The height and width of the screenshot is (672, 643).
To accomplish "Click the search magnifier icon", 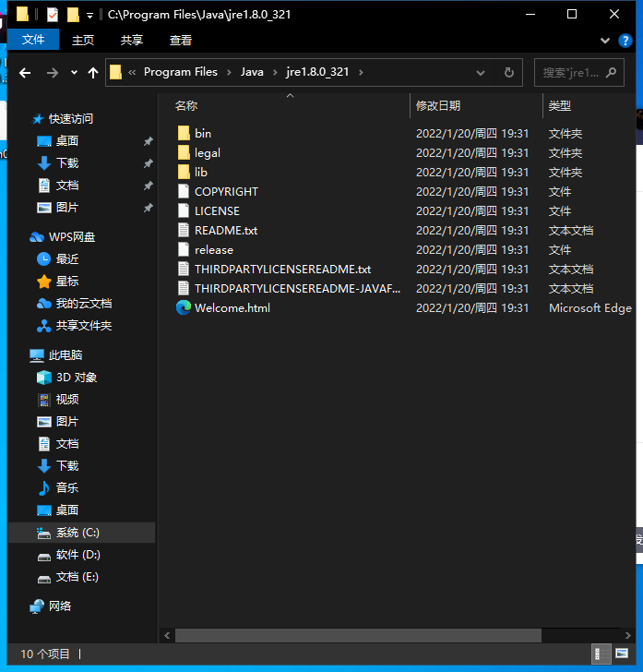I will (x=612, y=72).
